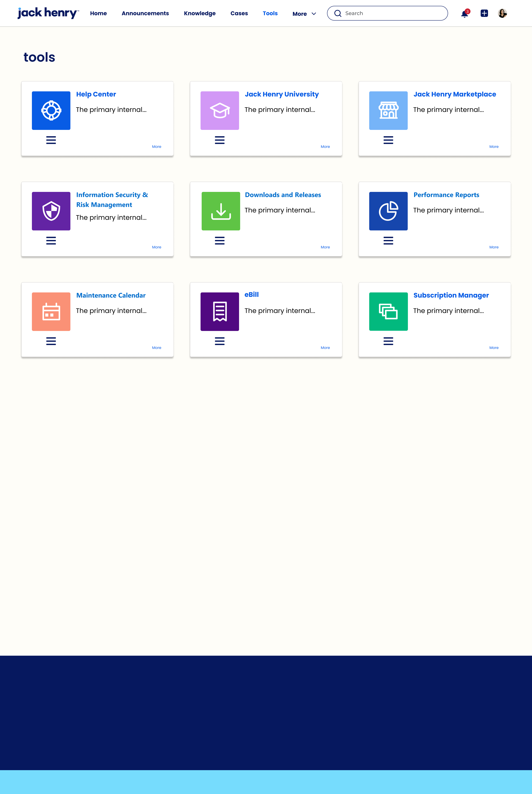Open the Jack Henry University title link
Viewport: 532px width, 794px height.
[282, 94]
